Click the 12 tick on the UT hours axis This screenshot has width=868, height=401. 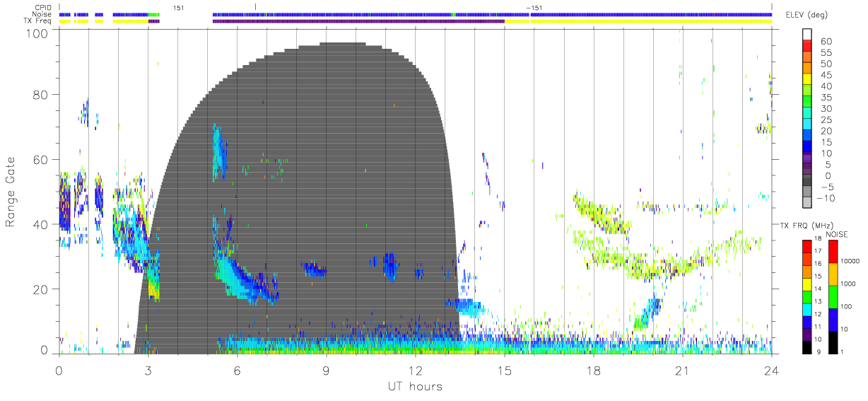coord(415,371)
